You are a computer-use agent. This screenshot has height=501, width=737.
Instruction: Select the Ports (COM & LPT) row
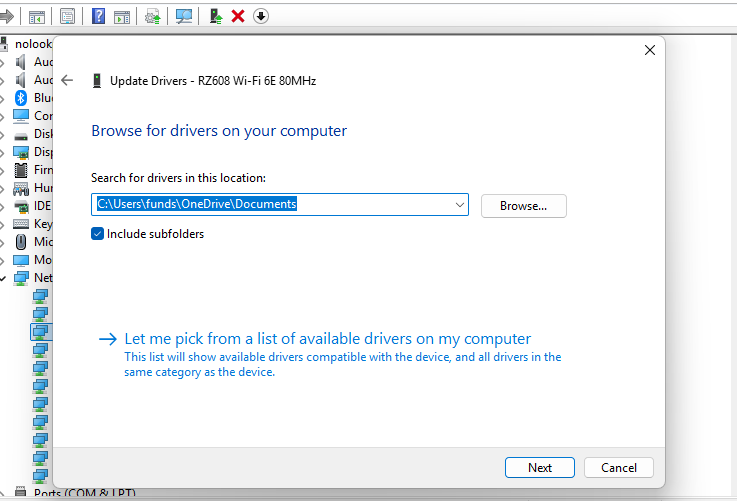pos(85,493)
